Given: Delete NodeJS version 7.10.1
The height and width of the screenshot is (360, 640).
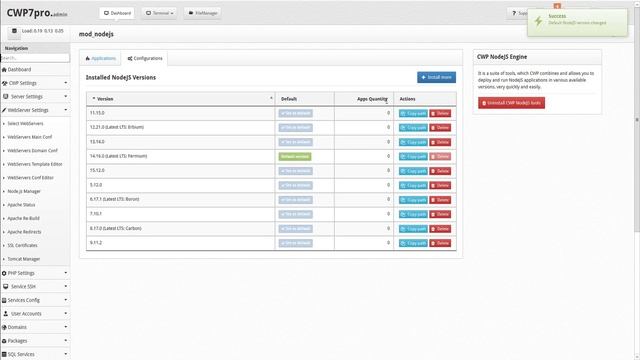Looking at the screenshot, I should tap(440, 214).
